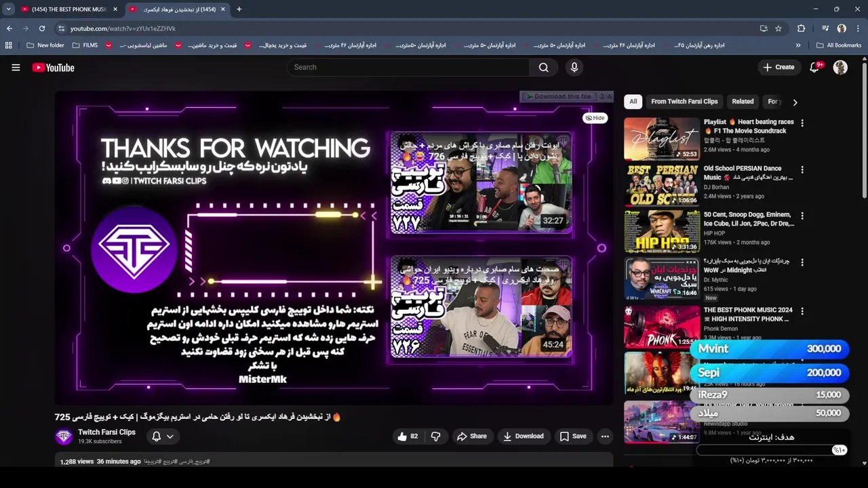Screen dimensions: 868x488
Task: Select the From Twitch Farsi Clips chip
Action: (x=684, y=102)
